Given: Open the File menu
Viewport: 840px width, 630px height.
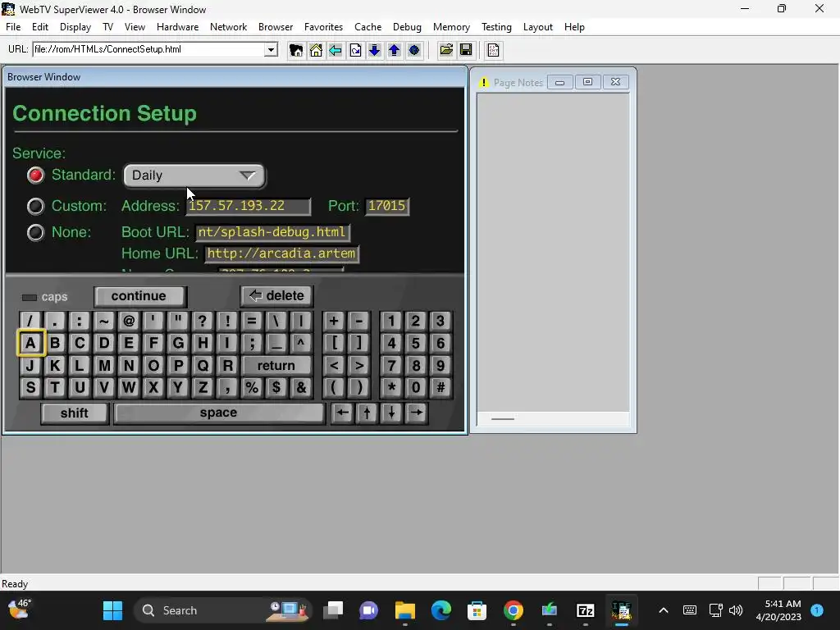Looking at the screenshot, I should pyautogui.click(x=13, y=27).
